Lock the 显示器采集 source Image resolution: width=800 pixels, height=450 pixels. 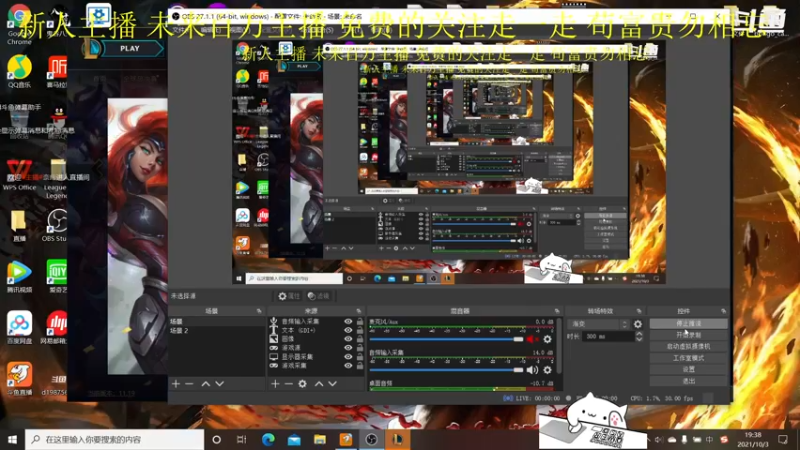[x=360, y=357]
